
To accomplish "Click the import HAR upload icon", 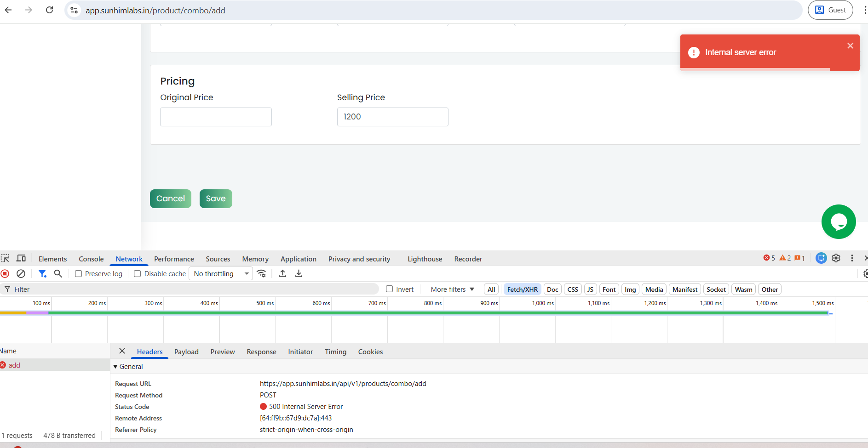I will [x=283, y=274].
